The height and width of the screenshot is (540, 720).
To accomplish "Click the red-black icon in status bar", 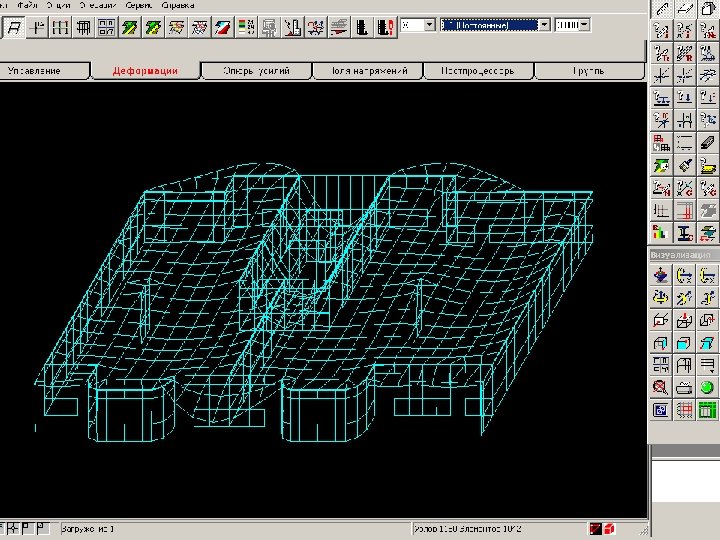I will pyautogui.click(x=597, y=528).
